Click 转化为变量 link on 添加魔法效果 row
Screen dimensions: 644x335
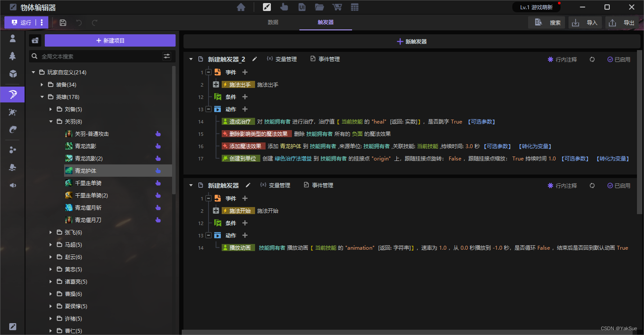pos(535,146)
